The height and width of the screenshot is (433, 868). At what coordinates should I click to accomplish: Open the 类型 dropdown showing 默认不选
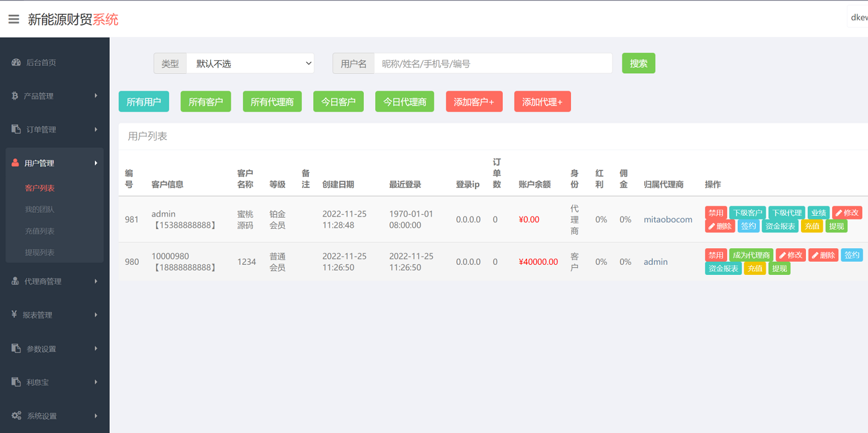click(250, 63)
